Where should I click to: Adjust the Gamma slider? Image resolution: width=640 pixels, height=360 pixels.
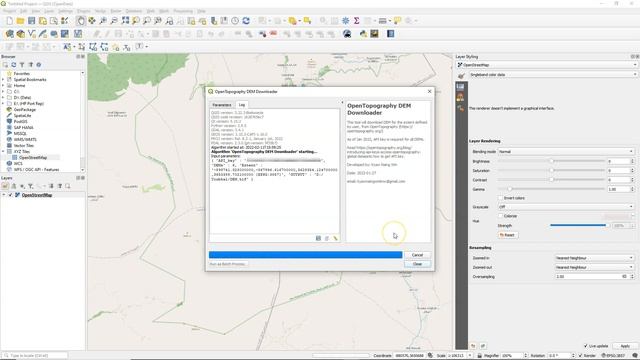pyautogui.click(x=551, y=189)
